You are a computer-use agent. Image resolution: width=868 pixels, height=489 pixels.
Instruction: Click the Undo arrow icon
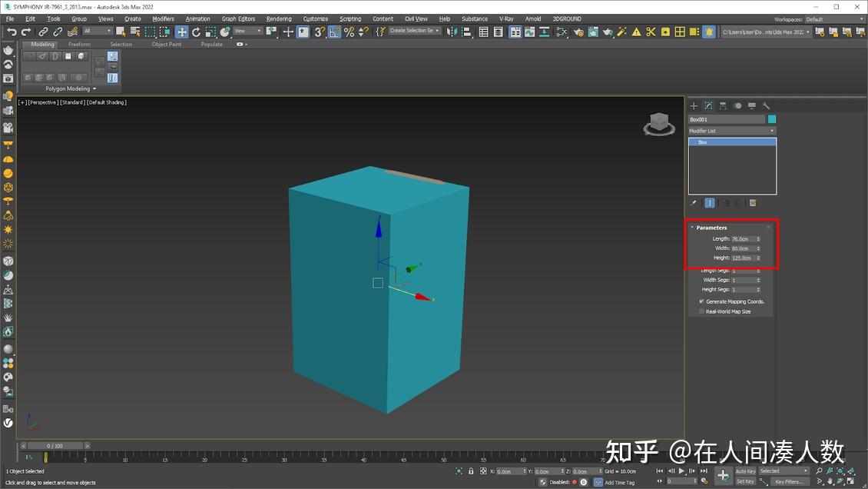pos(12,32)
